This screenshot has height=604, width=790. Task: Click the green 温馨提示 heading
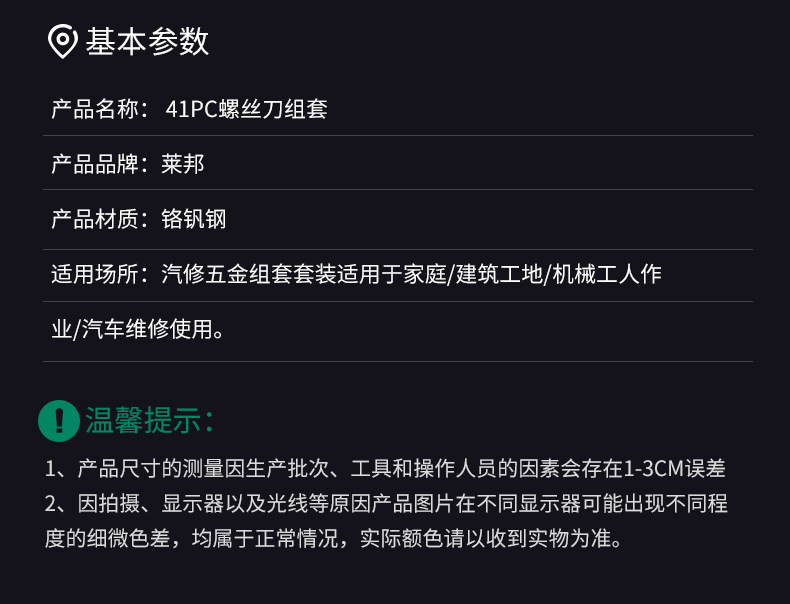pos(150,420)
